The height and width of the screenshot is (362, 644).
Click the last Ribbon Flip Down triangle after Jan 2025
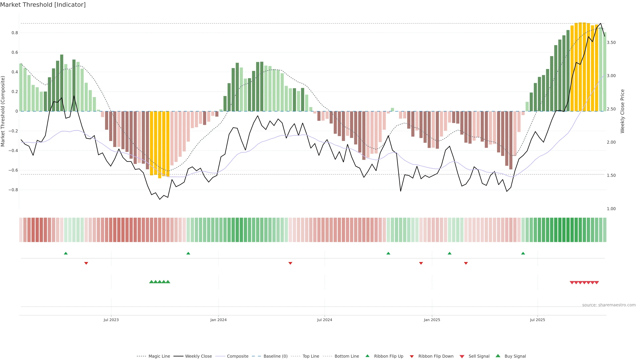tap(466, 263)
